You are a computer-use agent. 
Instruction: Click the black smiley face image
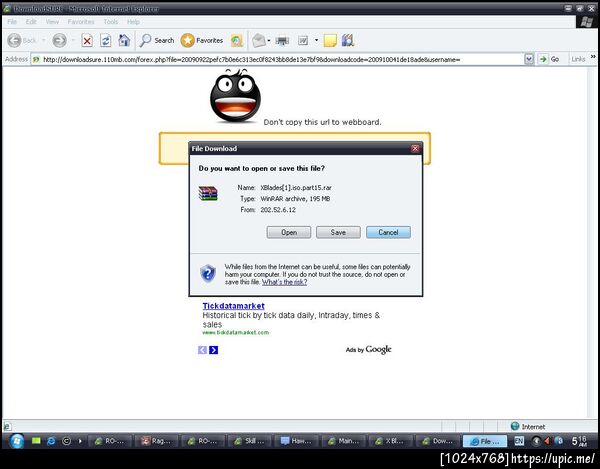tap(235, 96)
